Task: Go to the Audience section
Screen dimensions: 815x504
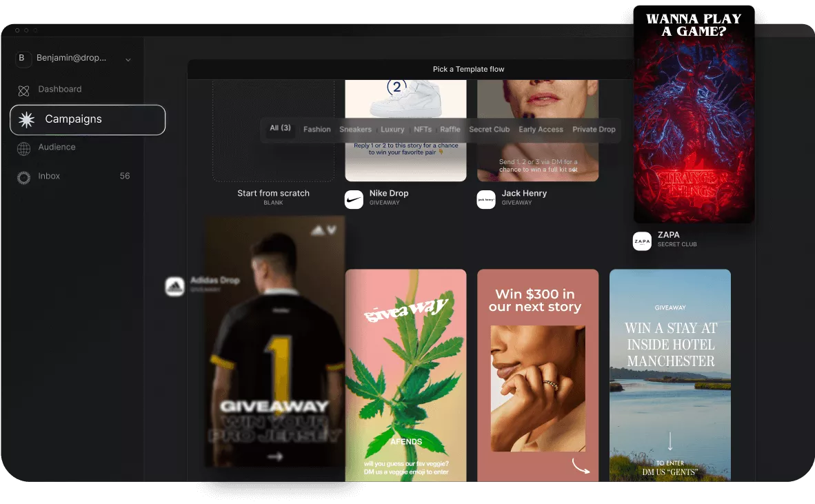Action: coord(57,147)
